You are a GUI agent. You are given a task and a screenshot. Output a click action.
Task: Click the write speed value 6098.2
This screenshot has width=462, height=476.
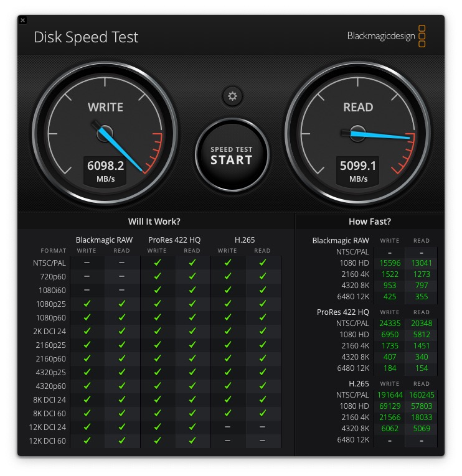pyautogui.click(x=105, y=166)
